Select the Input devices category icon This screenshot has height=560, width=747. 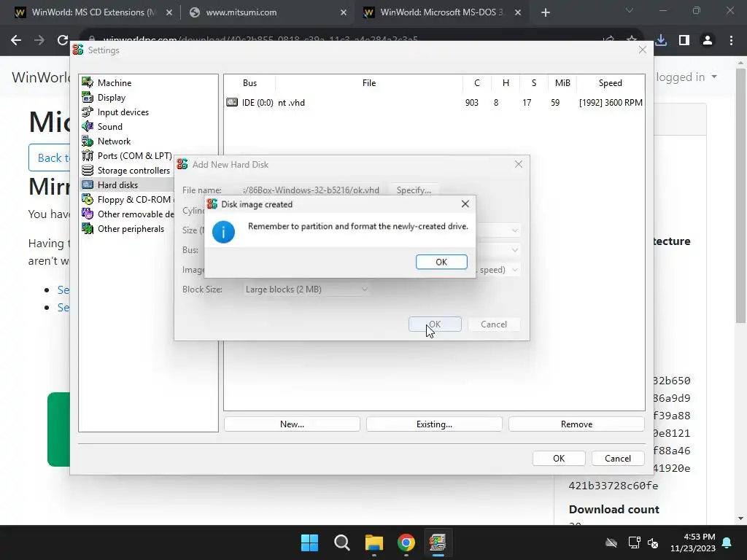pos(88,112)
